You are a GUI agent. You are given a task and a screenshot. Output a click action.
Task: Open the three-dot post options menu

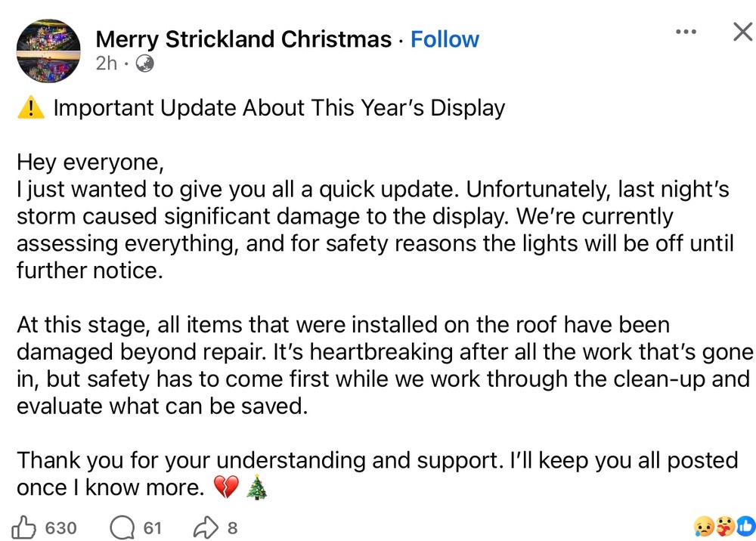tap(686, 32)
